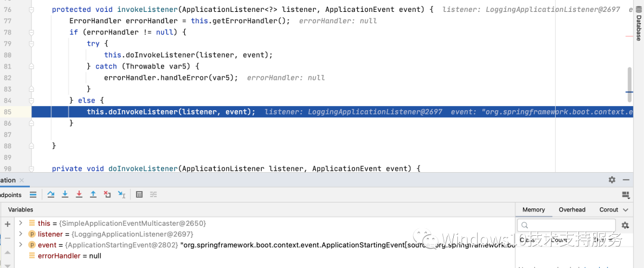Click the blue Step Into arrow

pos(65,195)
